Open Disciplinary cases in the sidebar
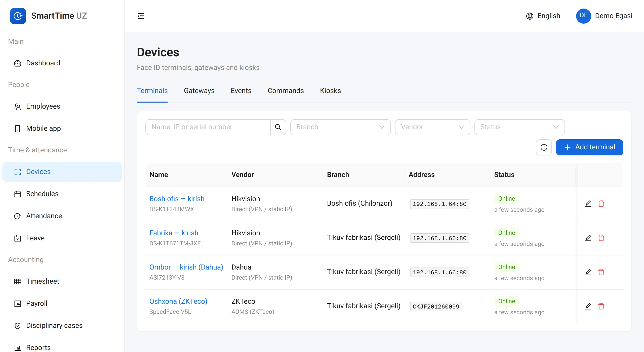Viewport: 644px width, 352px height. click(x=62, y=326)
